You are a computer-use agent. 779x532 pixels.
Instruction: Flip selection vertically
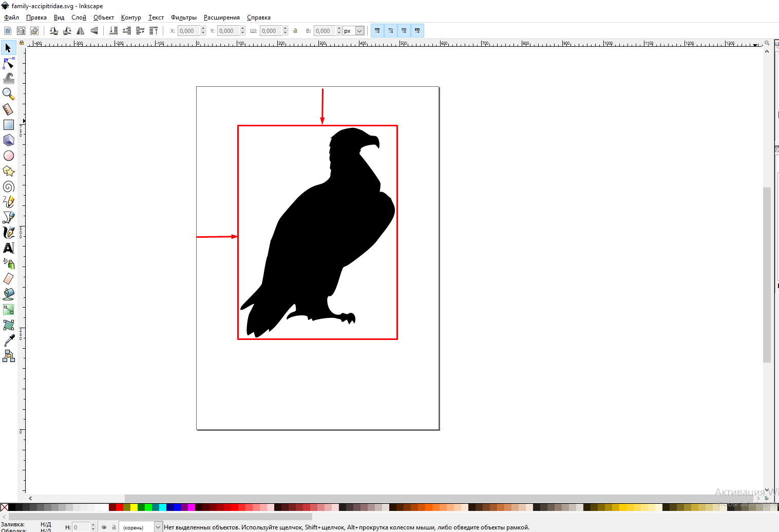tap(94, 31)
